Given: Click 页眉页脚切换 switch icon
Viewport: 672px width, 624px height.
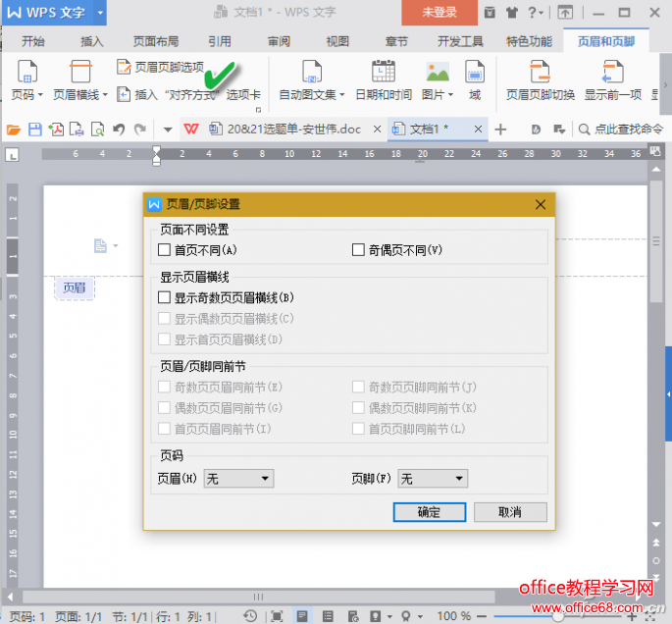Looking at the screenshot, I should point(540,72).
